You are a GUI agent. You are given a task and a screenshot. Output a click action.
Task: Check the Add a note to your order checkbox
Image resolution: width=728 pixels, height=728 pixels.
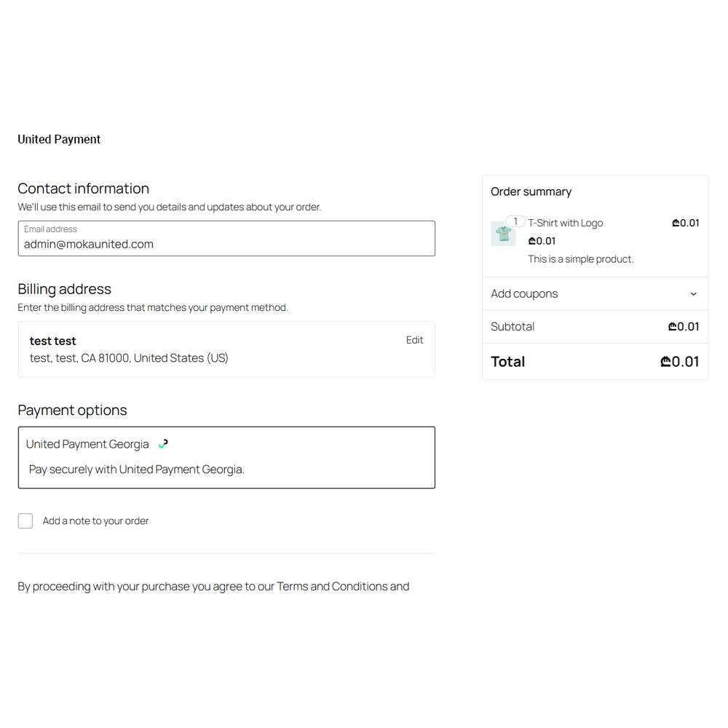(x=25, y=521)
